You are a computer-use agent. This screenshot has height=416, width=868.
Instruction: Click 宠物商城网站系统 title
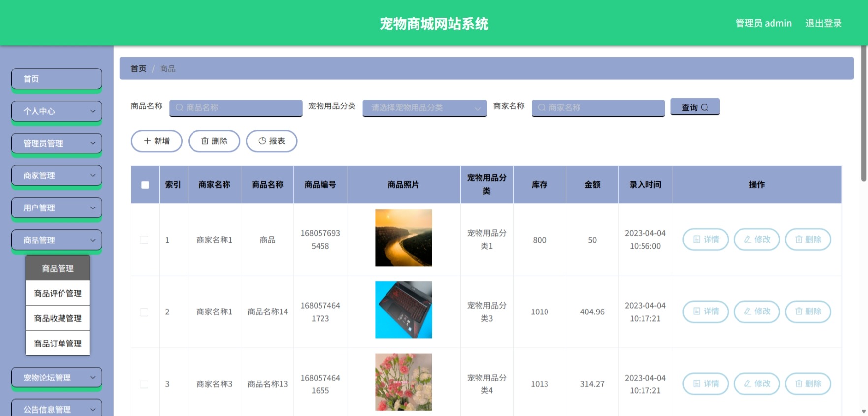coord(434,24)
